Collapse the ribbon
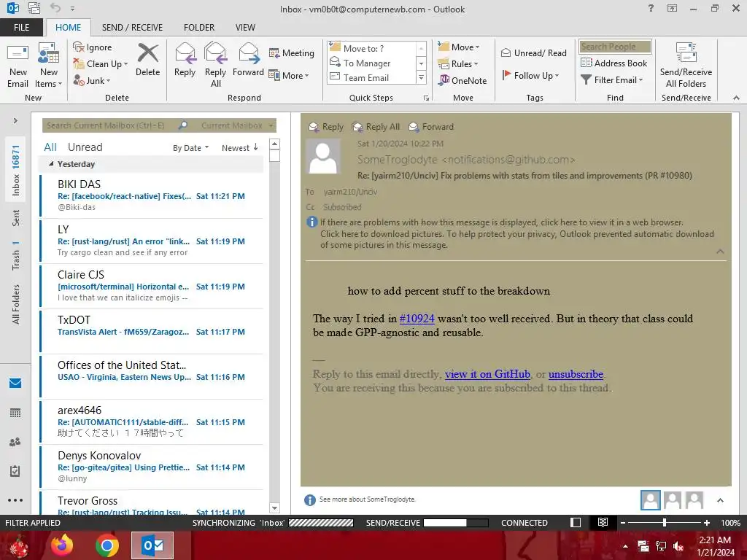 [x=736, y=98]
